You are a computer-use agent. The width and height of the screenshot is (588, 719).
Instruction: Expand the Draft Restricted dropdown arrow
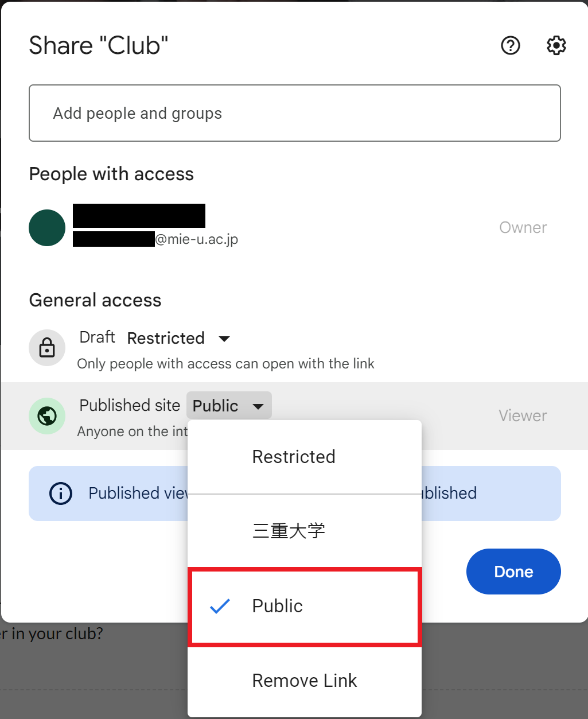point(224,339)
